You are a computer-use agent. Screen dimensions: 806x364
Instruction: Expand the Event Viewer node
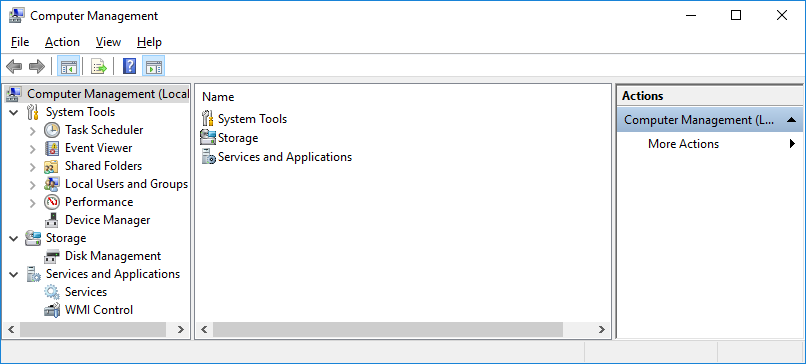click(x=32, y=149)
